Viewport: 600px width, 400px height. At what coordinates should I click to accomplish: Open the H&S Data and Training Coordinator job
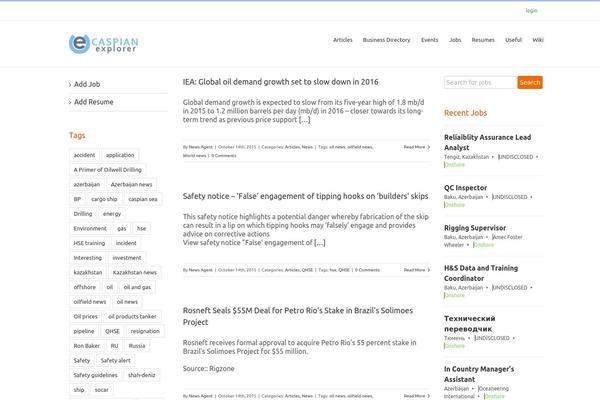(481, 273)
